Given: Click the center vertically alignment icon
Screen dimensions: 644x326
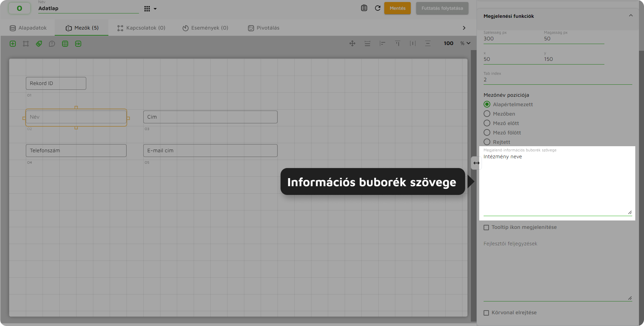Looking at the screenshot, I should pos(428,43).
